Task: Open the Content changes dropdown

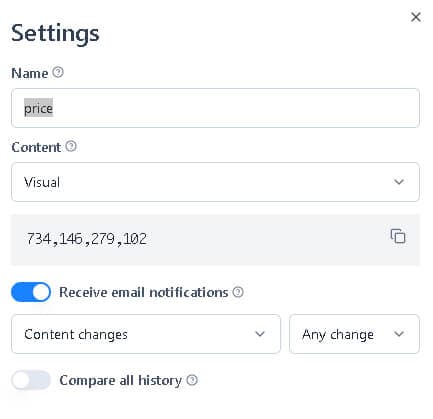Action: (146, 334)
